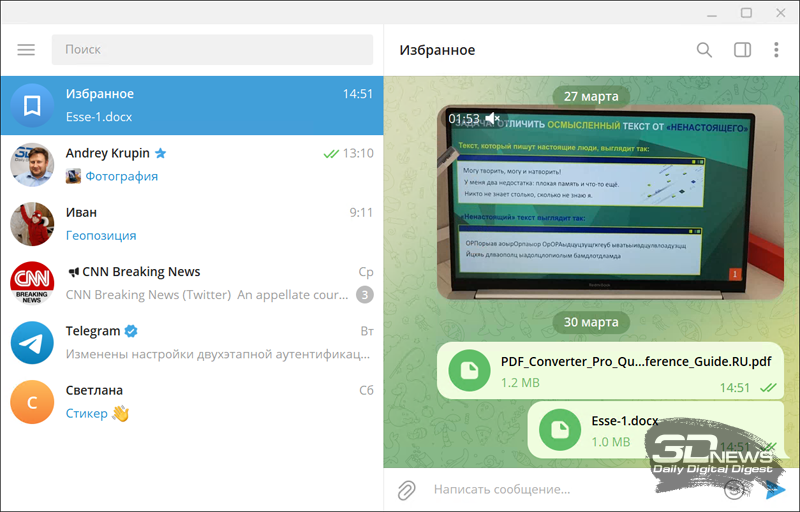Click the Избранное bookmark avatar
Viewport: 800px width, 512px height.
(x=32, y=105)
